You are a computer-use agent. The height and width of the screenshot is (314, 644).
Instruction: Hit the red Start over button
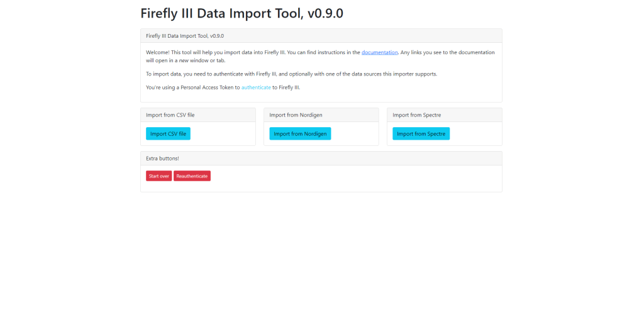(158, 176)
